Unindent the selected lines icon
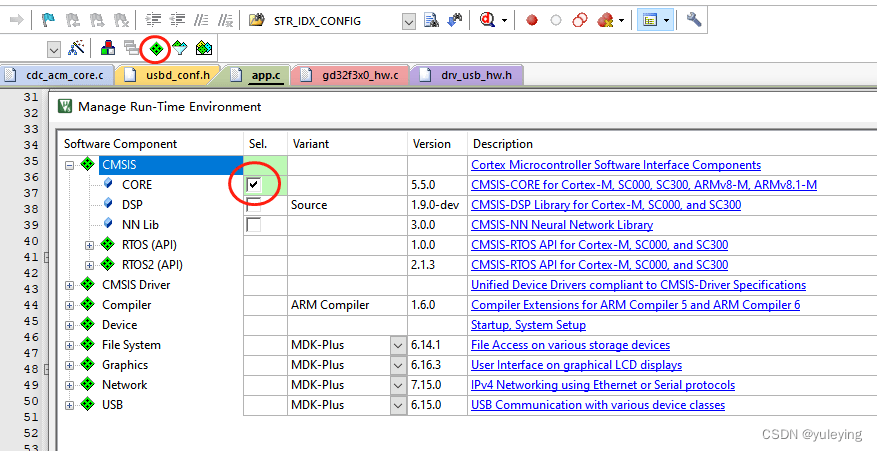 177,21
